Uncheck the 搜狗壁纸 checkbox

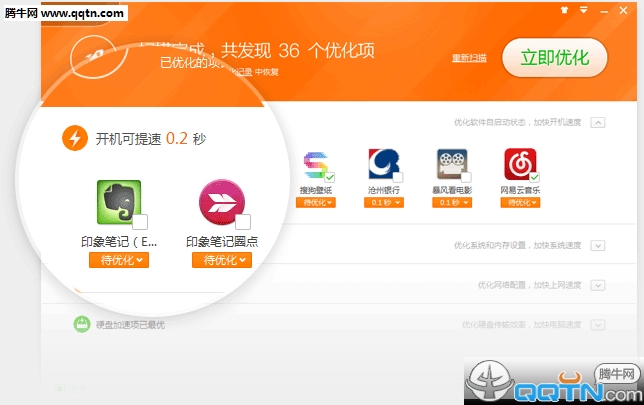point(330,177)
